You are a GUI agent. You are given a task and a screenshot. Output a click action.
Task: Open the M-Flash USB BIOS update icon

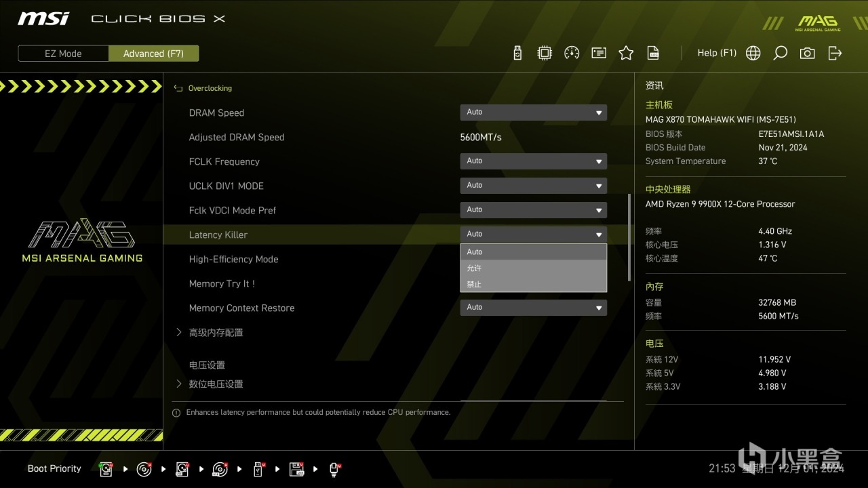pyautogui.click(x=517, y=53)
